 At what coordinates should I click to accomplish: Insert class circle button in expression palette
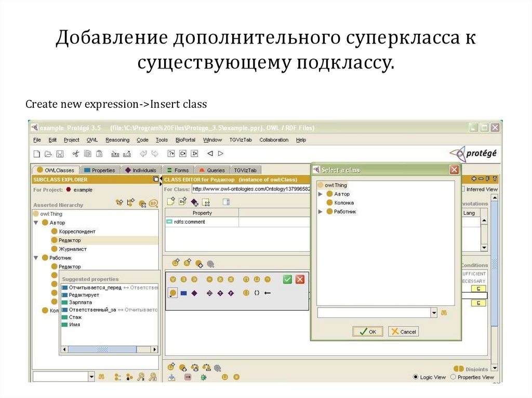pyautogui.click(x=173, y=293)
